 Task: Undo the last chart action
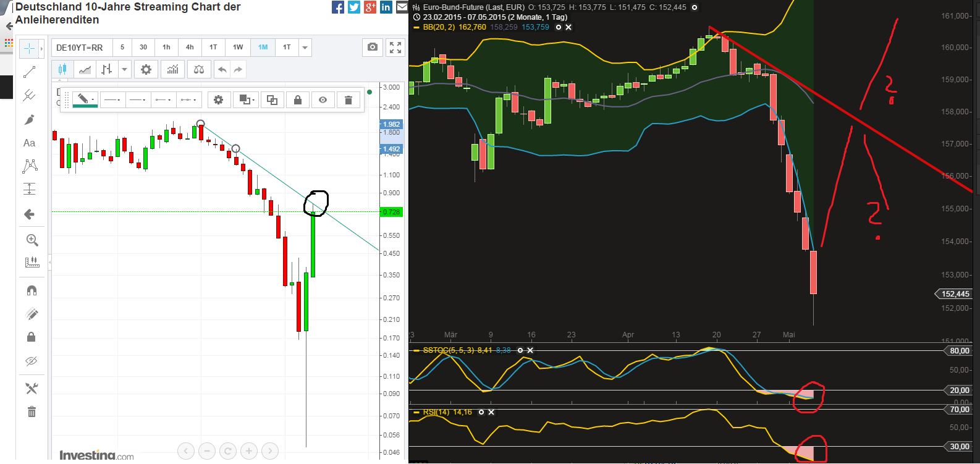click(222, 69)
